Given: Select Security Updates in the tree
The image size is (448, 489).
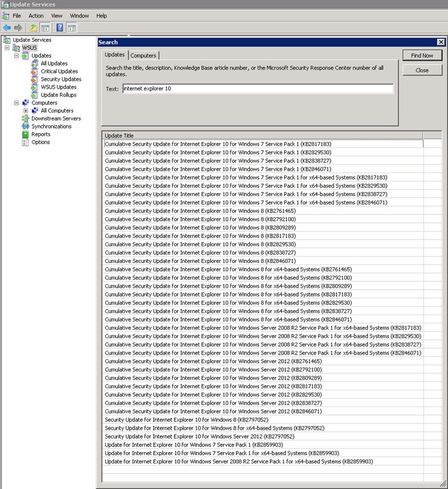Looking at the screenshot, I should click(61, 79).
